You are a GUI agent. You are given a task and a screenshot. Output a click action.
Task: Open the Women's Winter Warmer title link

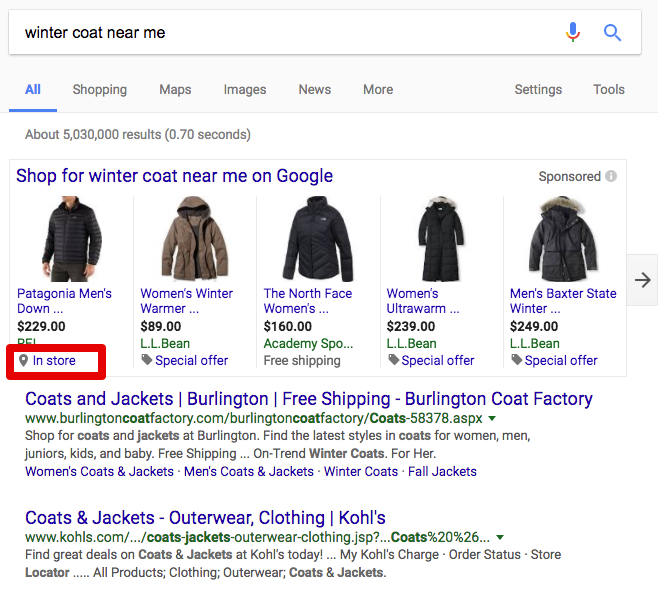point(186,301)
